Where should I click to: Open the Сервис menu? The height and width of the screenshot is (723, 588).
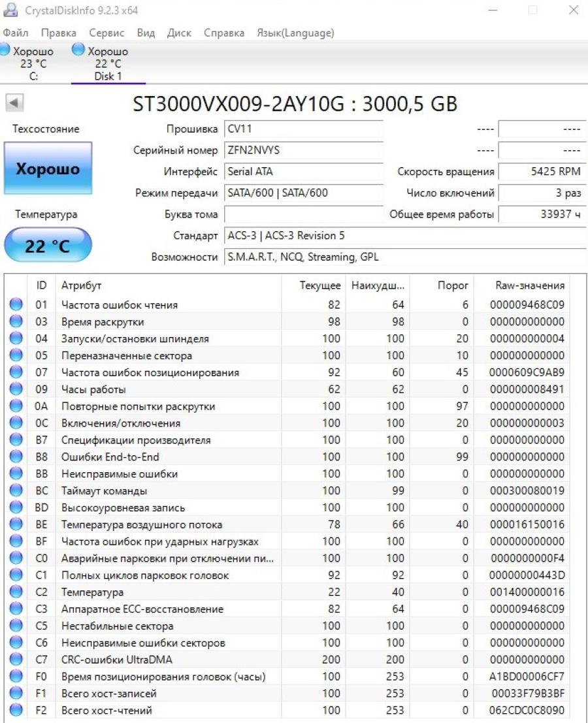point(106,33)
